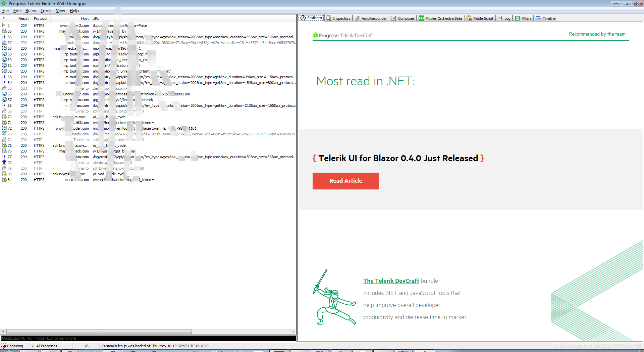Image resolution: width=644 pixels, height=352 pixels.
Task: Click the Fiddler app icon in title bar
Action: point(4,3)
